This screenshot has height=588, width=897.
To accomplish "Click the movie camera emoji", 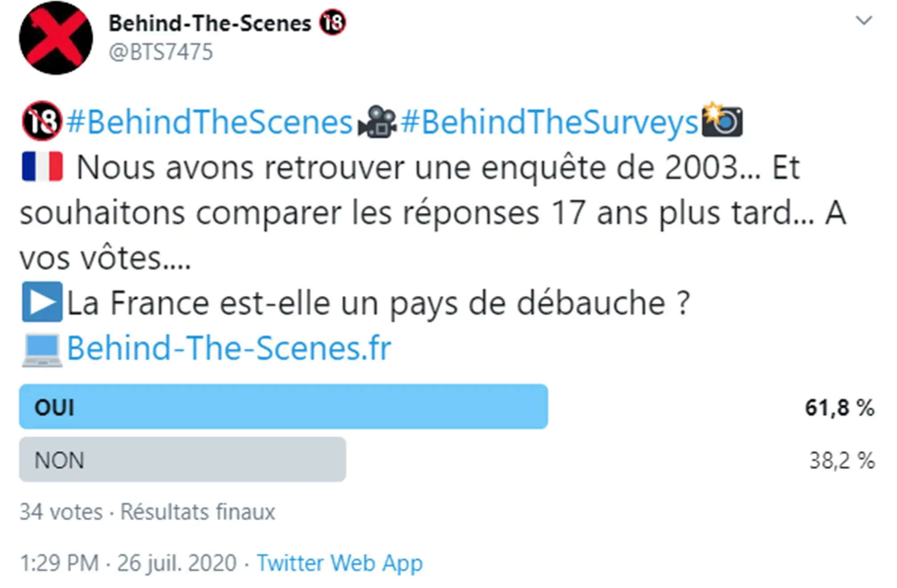I will (377, 121).
